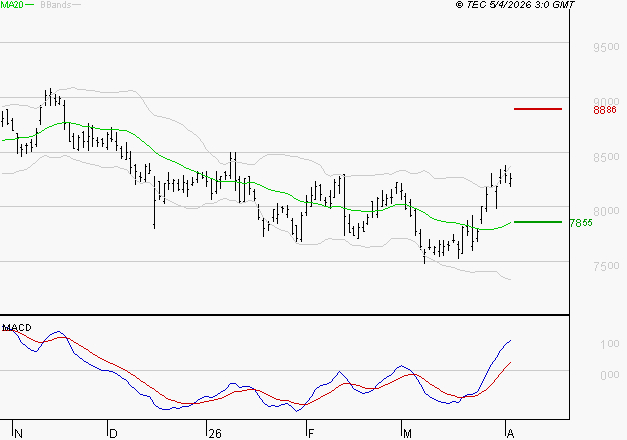This screenshot has height=440, width=627.
Task: Click the red 8886 resistance value
Action: click(605, 110)
